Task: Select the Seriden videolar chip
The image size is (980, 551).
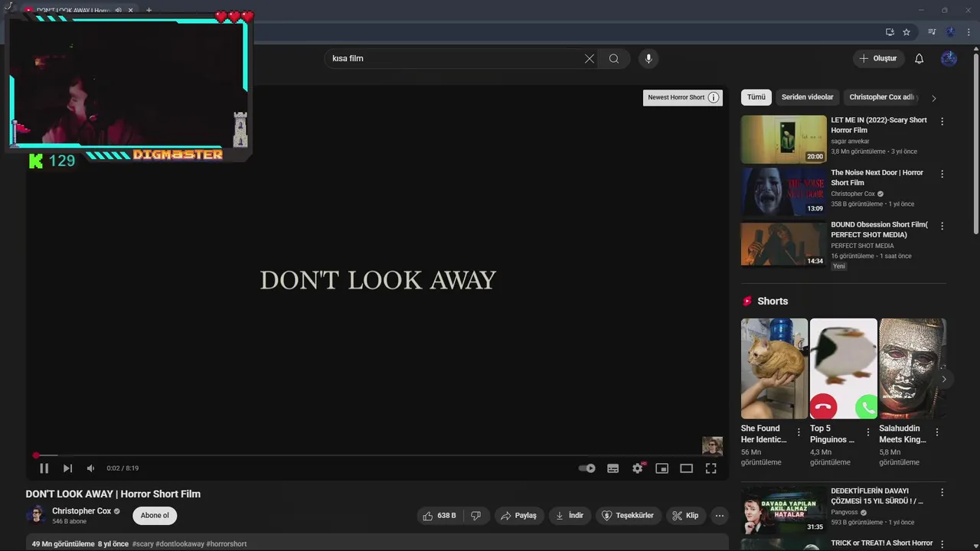Action: point(808,97)
